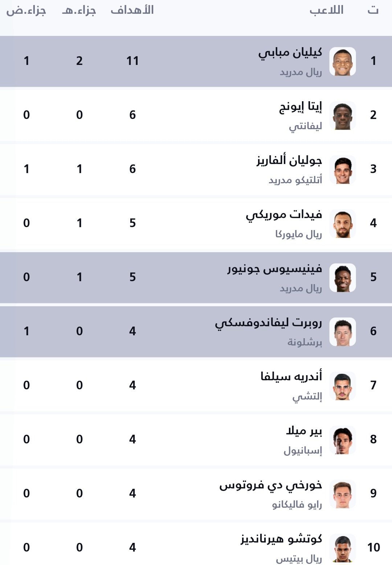392x565 pixels.
Task: Tap André Silva's player photo
Action: [x=342, y=386]
